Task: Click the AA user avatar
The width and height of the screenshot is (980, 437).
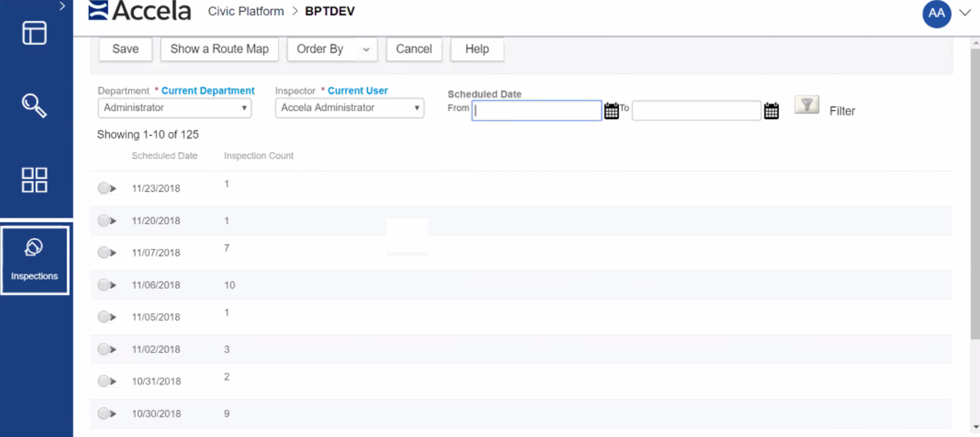Action: point(936,13)
